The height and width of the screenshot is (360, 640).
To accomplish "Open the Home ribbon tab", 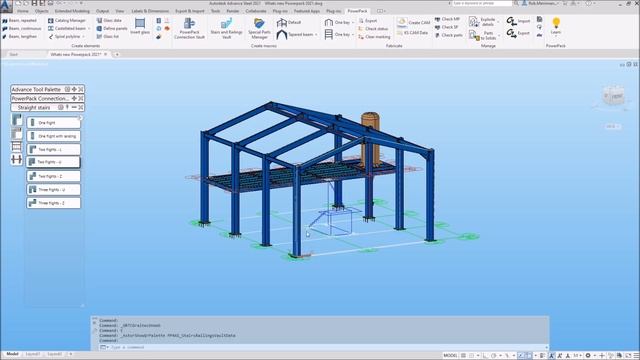I will tap(22, 11).
